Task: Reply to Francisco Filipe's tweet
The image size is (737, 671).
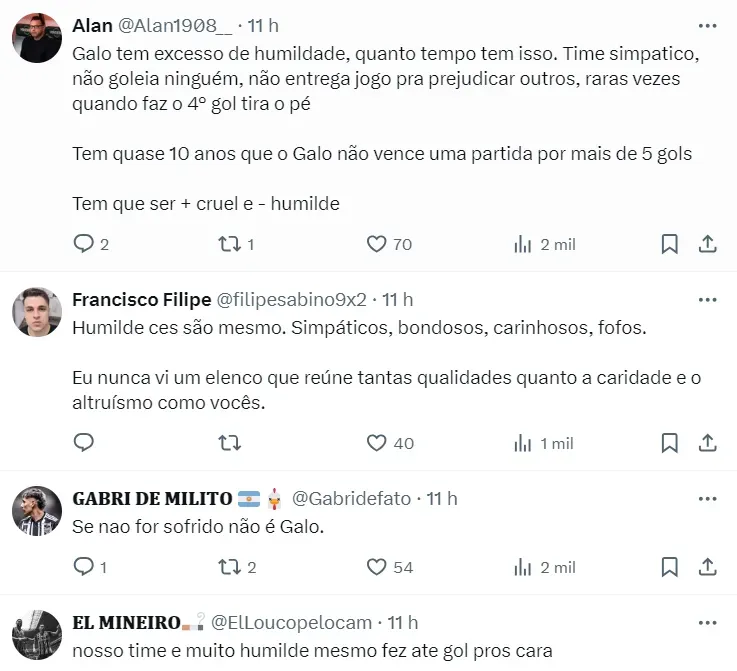Action: coord(84,443)
